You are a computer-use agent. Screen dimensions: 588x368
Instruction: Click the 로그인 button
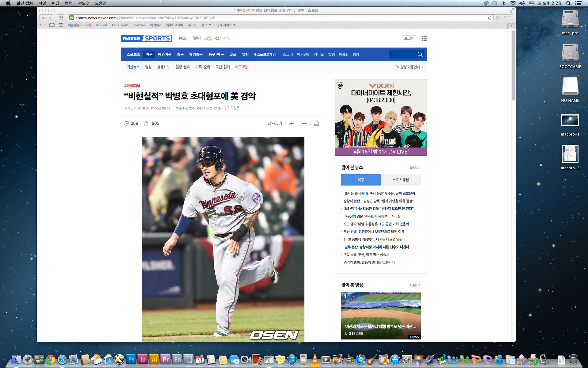tap(409, 38)
